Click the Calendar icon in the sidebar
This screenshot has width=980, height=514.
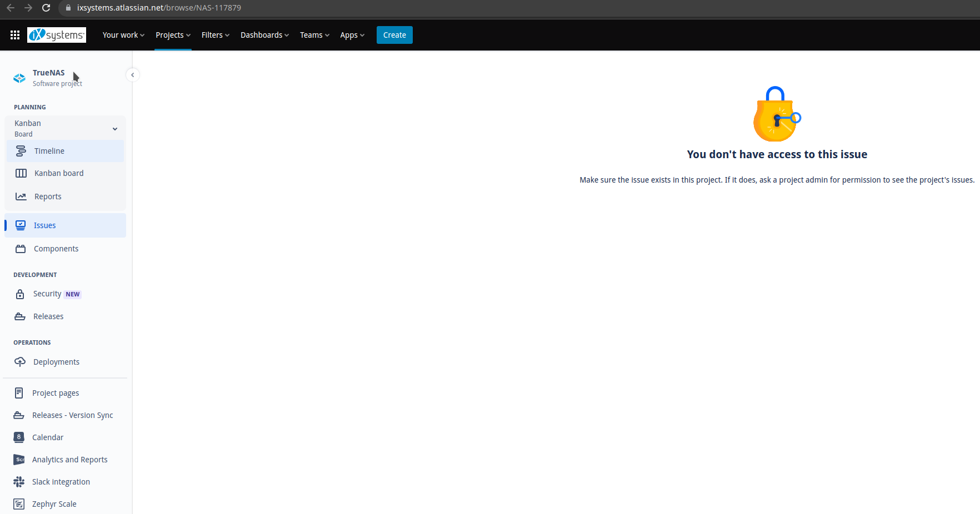tap(19, 437)
